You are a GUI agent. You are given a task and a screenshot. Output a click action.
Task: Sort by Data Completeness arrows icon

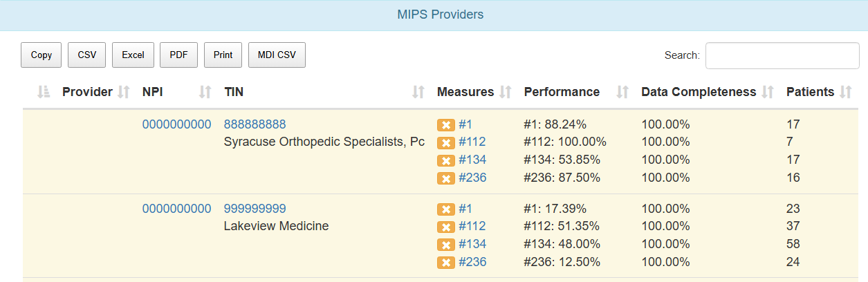(767, 92)
